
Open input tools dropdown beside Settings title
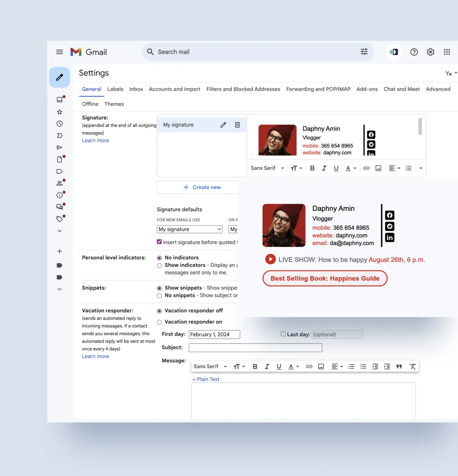451,73
